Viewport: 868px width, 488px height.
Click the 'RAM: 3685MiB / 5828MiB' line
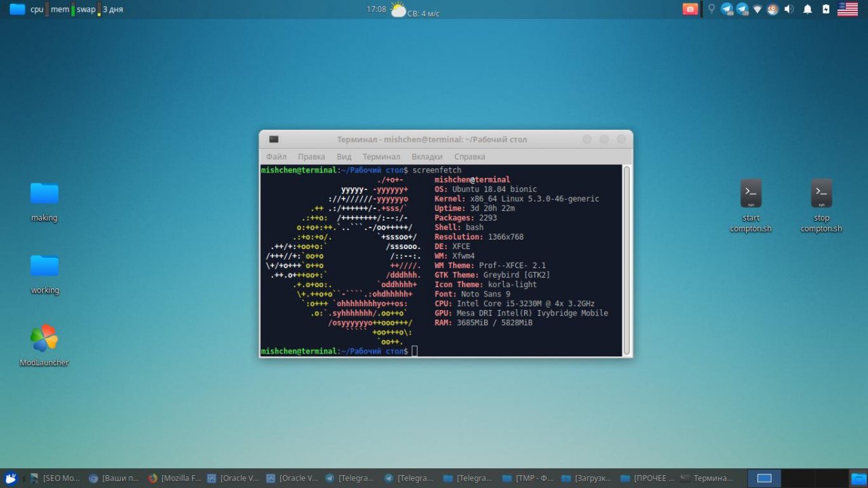(x=484, y=322)
